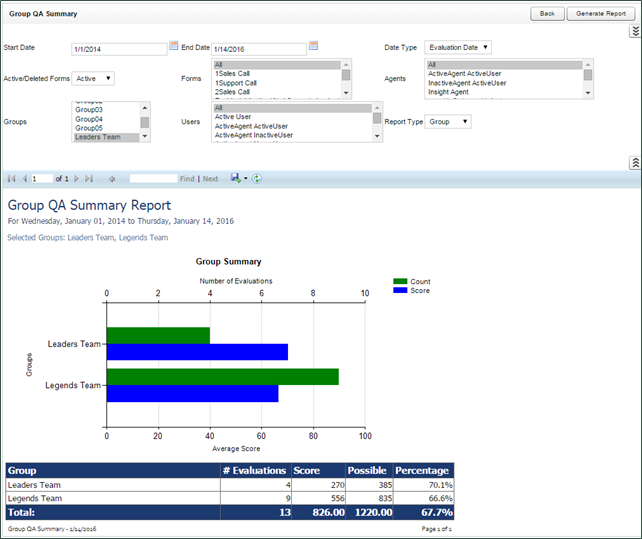Go to first page of report
This screenshot has width=642, height=539.
(12, 178)
